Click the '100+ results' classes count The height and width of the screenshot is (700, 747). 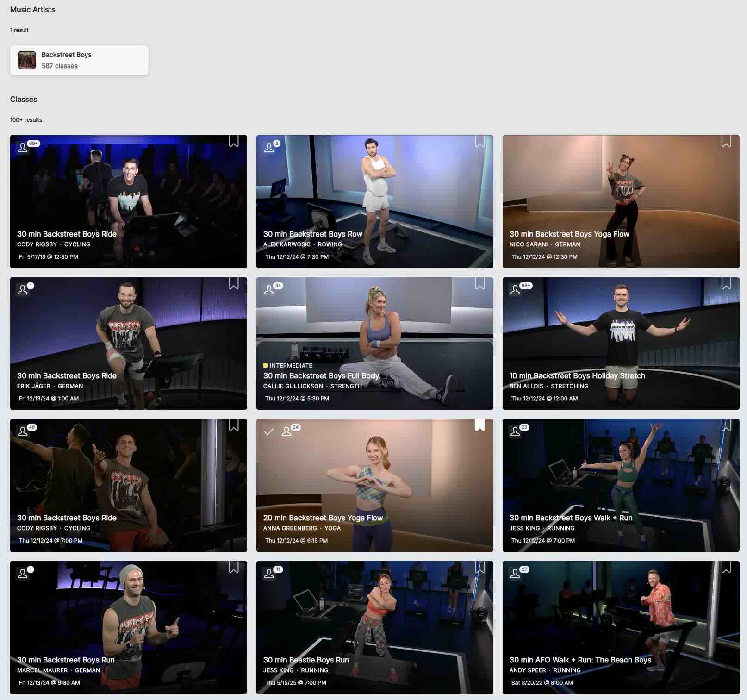pos(26,119)
